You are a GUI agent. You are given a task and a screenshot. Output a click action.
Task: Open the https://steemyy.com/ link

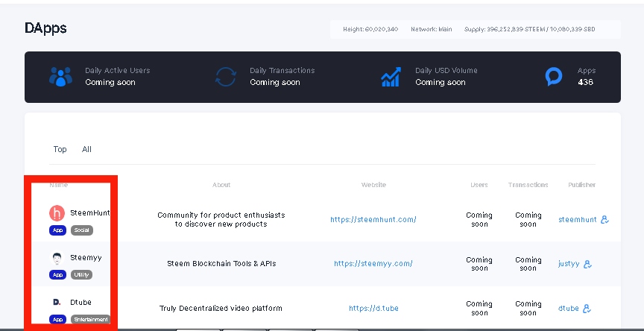pyautogui.click(x=373, y=264)
